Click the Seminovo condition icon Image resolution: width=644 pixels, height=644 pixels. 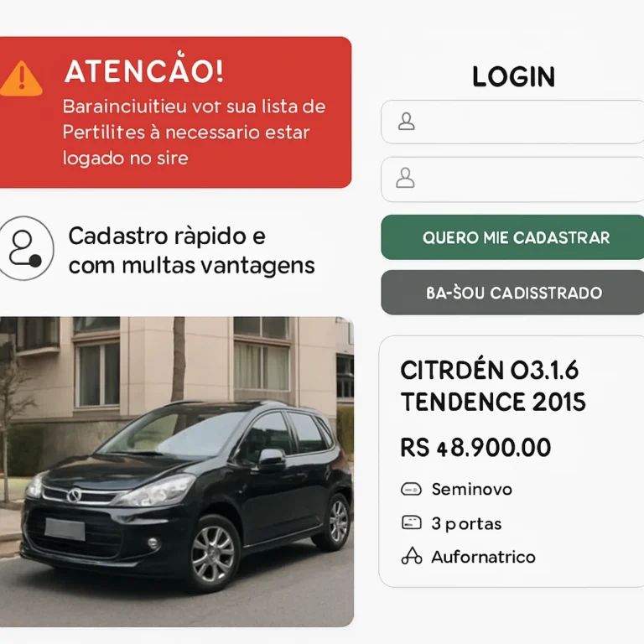[411, 489]
